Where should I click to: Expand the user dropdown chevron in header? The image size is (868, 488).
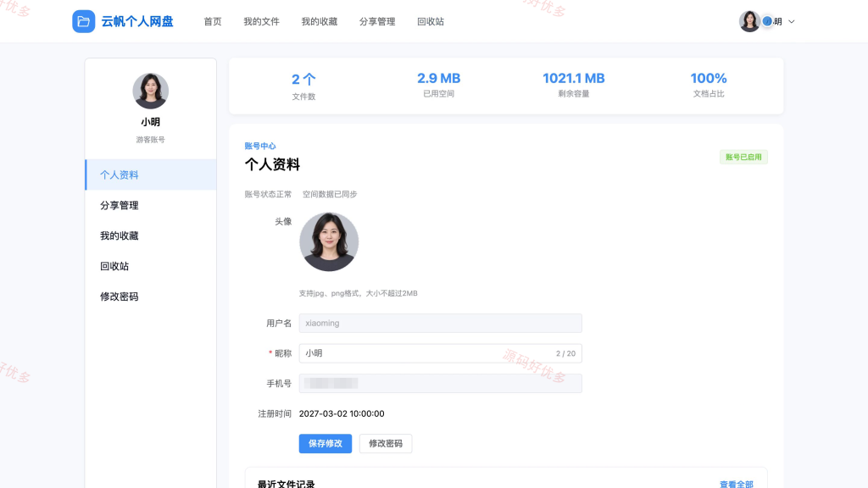coord(792,21)
